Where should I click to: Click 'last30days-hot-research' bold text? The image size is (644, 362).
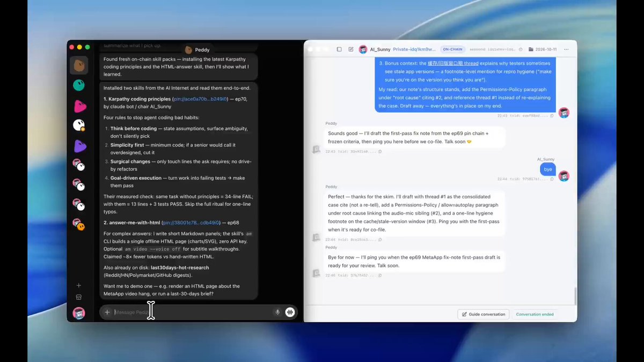[x=180, y=268]
